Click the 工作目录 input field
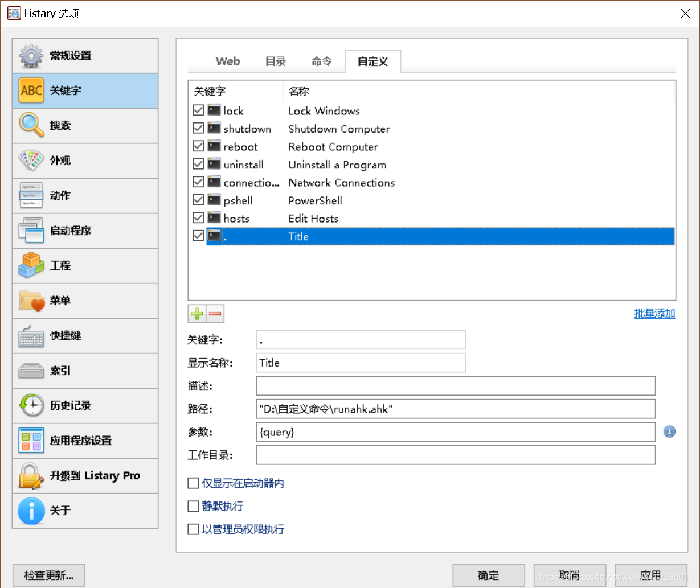700x588 pixels. point(456,455)
